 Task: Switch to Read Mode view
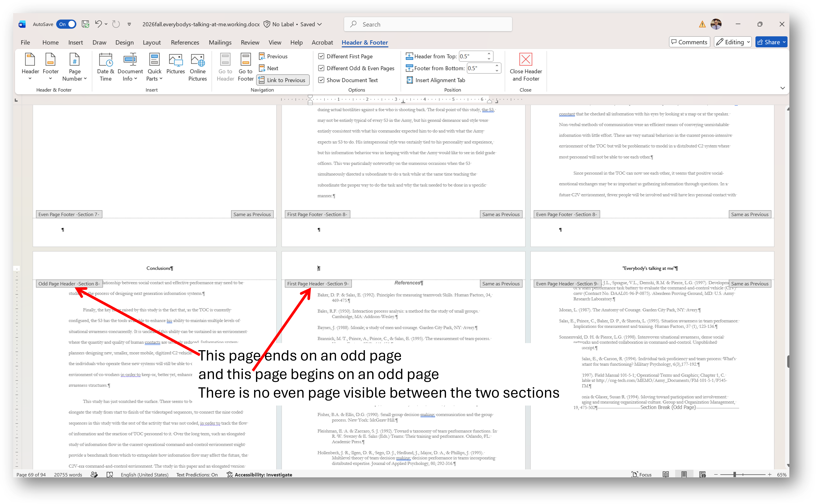click(666, 475)
